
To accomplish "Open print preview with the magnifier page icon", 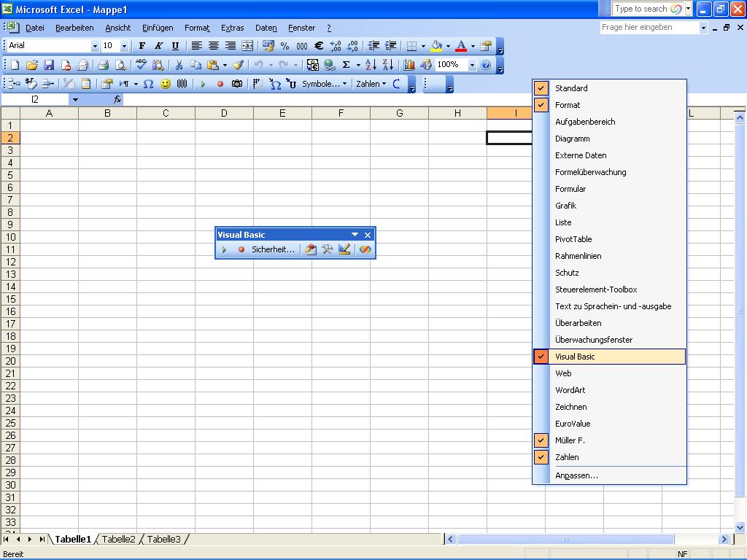I will pos(120,65).
